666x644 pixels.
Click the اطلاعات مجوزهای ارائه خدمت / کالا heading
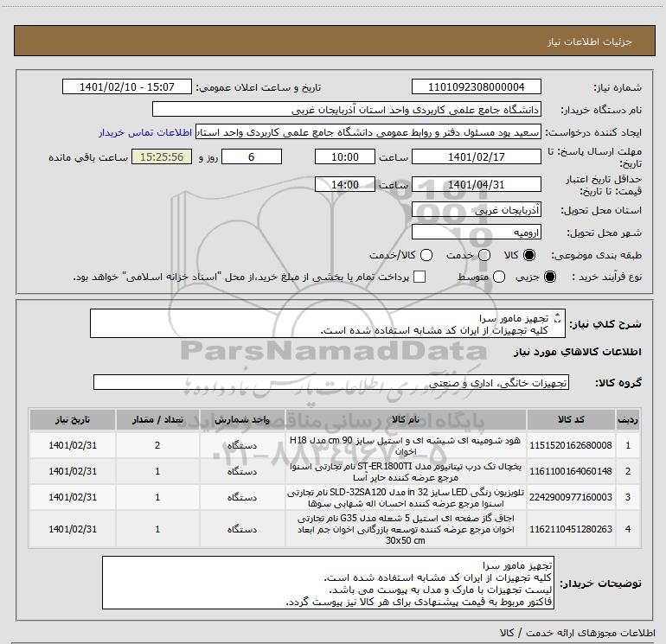(x=578, y=633)
